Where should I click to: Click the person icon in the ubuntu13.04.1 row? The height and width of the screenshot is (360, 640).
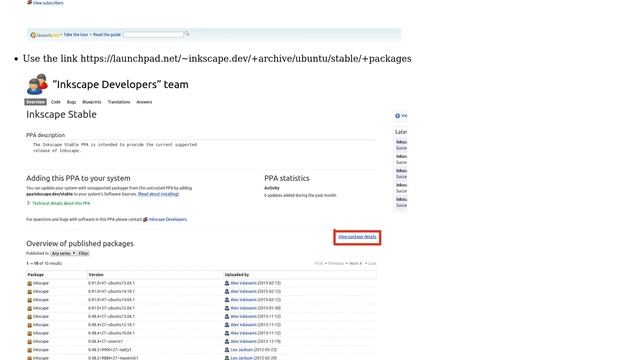(x=227, y=317)
